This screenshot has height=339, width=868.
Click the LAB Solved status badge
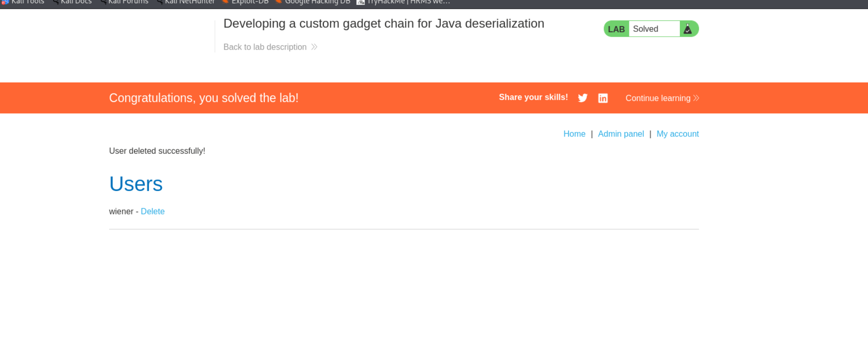651,29
